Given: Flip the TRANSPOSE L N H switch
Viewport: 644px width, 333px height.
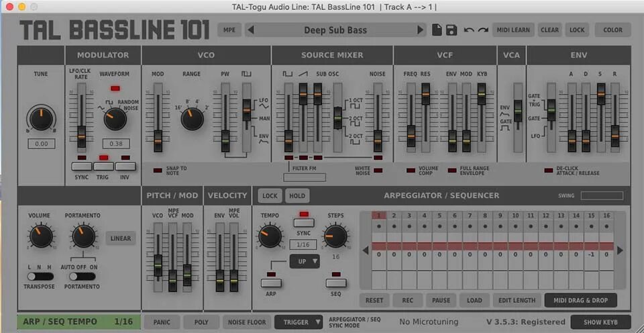Looking at the screenshot, I should click(x=40, y=277).
